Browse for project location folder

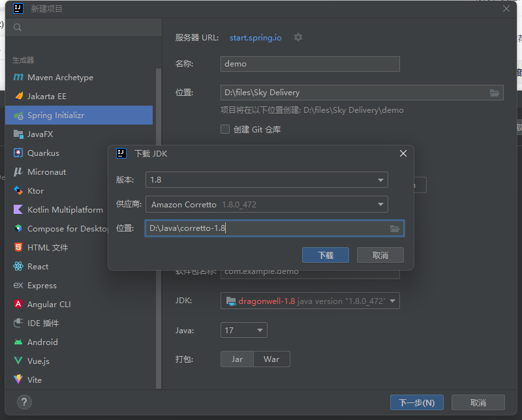pyautogui.click(x=495, y=93)
